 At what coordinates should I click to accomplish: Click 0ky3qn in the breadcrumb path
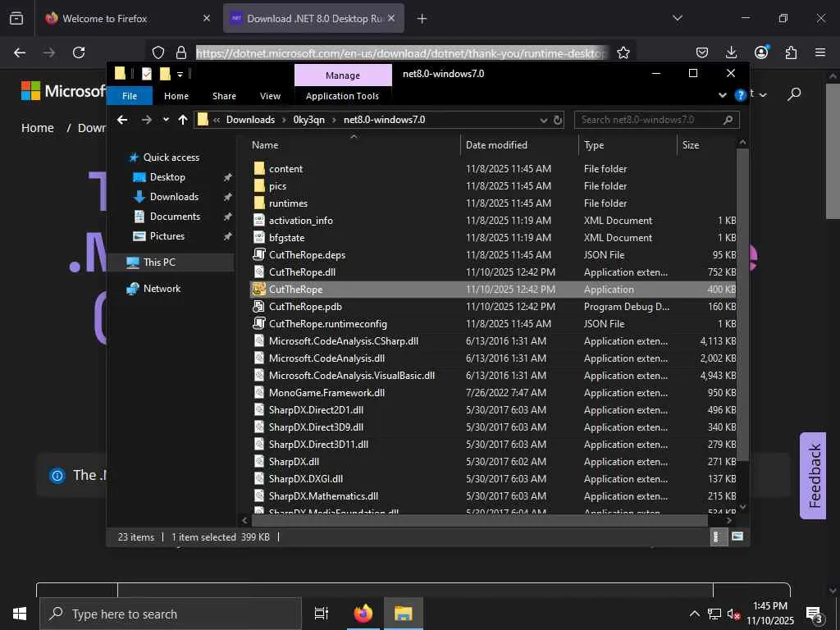309,120
